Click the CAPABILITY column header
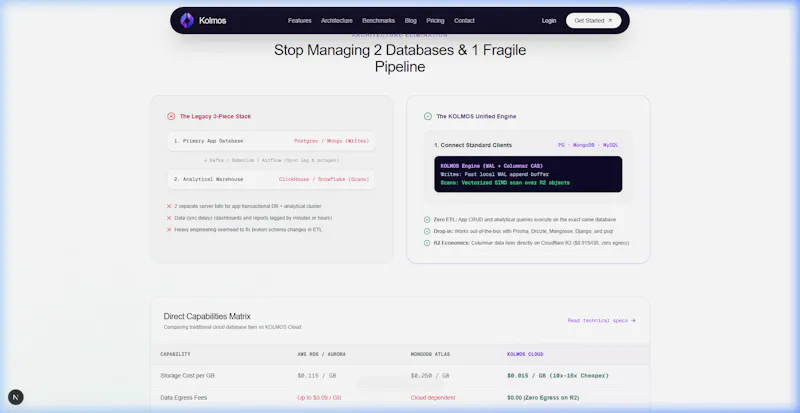This screenshot has width=800, height=413. click(x=175, y=354)
